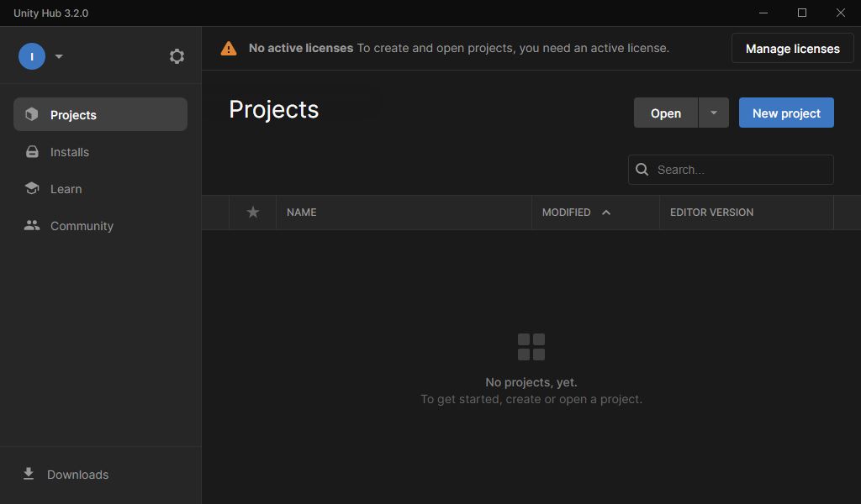Open the Learn section
The height and width of the screenshot is (504, 861).
coord(101,188)
